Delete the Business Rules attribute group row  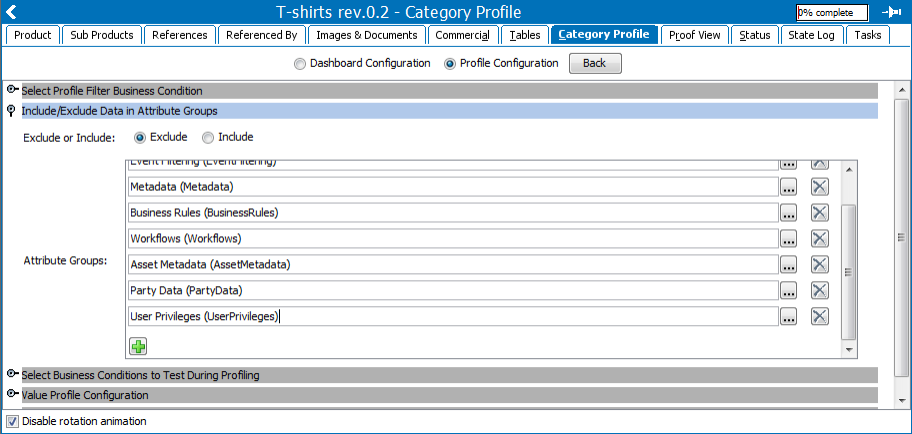point(820,213)
